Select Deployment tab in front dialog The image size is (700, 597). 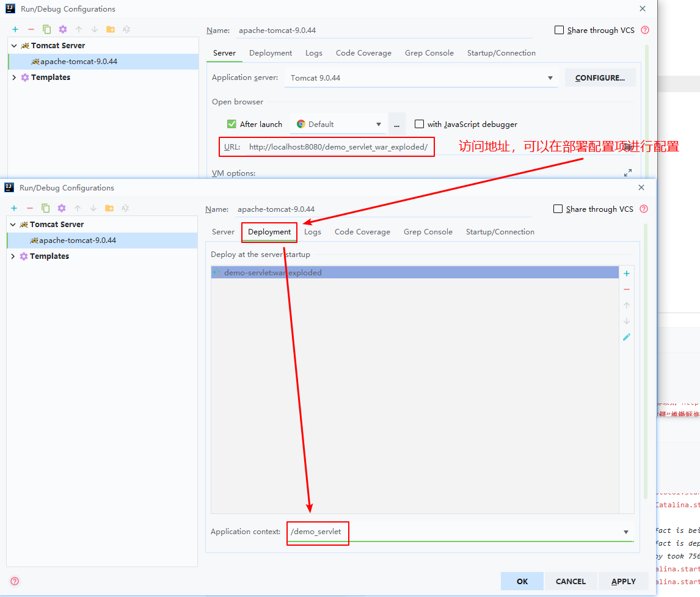(269, 232)
